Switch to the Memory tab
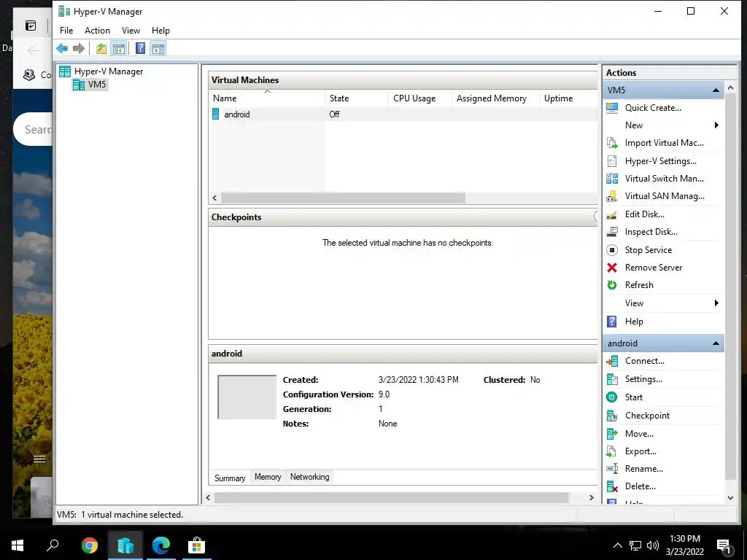Screen dimensions: 747x560 click(268, 477)
